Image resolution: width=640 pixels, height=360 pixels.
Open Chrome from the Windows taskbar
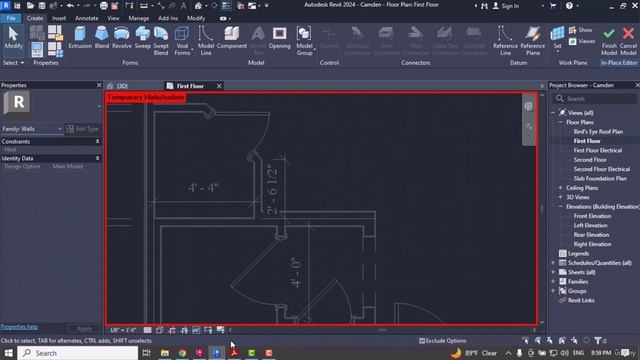pos(182,353)
